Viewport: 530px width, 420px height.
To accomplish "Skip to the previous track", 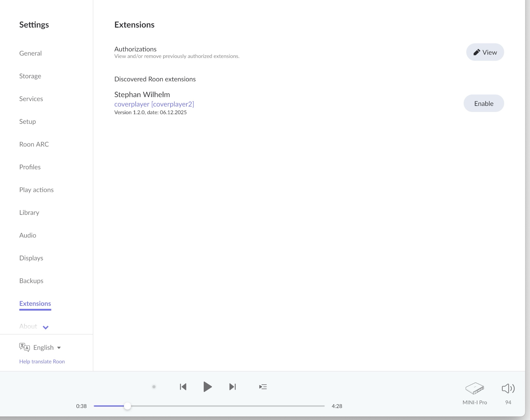I will coord(183,387).
